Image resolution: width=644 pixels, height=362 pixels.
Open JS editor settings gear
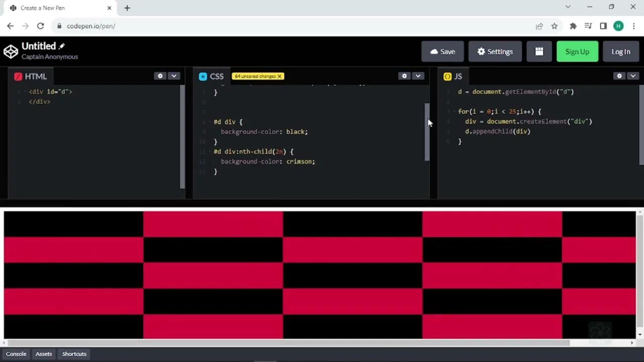click(619, 76)
